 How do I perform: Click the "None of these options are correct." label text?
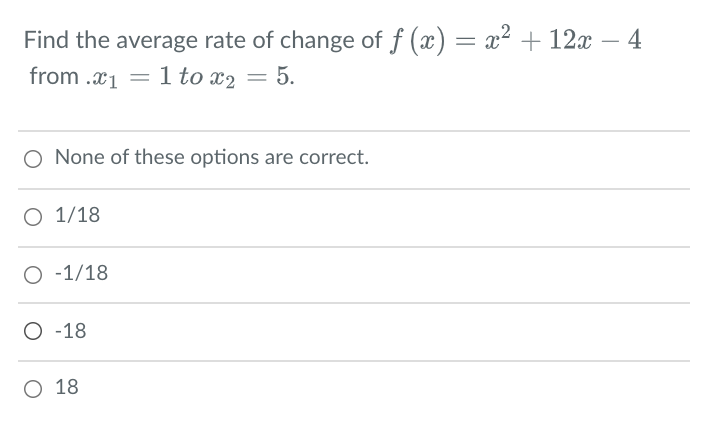[x=212, y=157]
